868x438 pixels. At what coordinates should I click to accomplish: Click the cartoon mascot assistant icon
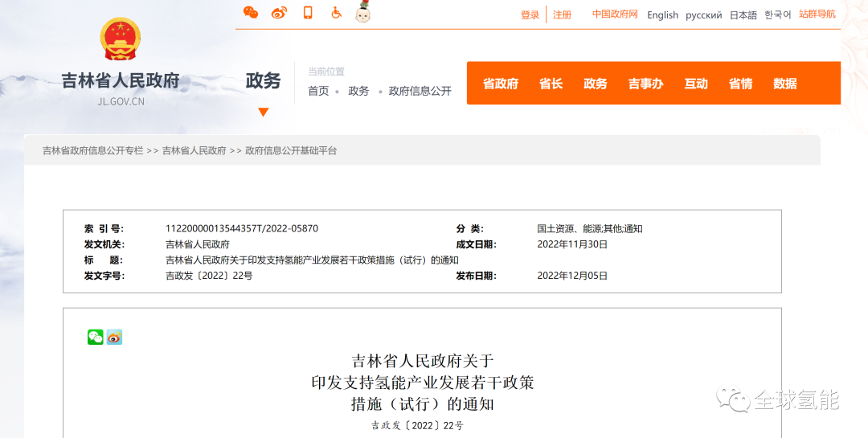362,12
